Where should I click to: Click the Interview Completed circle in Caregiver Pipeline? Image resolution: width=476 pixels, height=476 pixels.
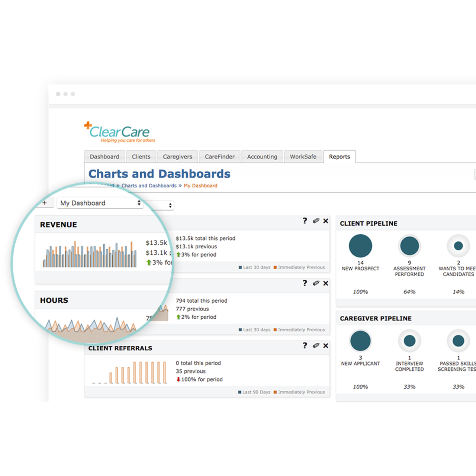coord(409,341)
